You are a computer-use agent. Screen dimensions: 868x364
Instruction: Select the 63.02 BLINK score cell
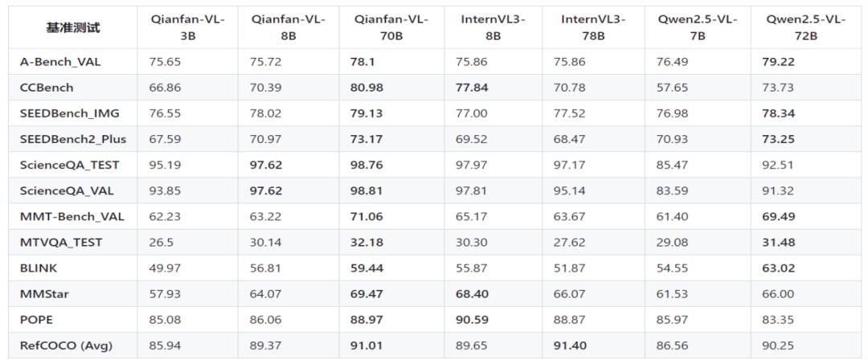coord(778,268)
